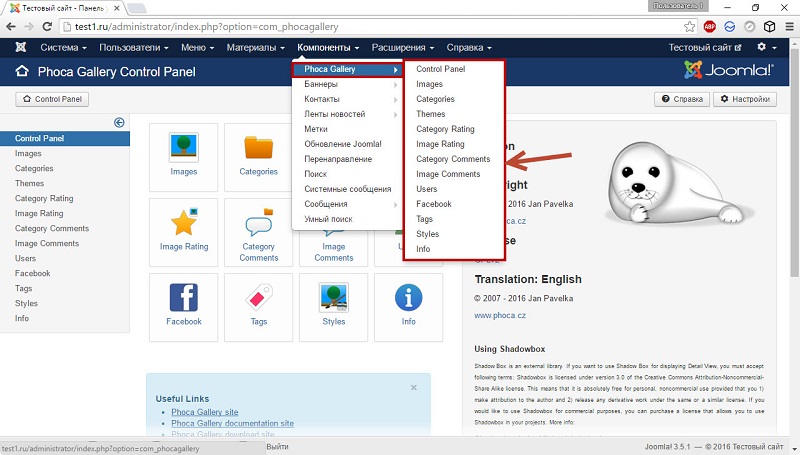Screen dimensions: 800x455
Task: Bookmark the page with the star icon
Action: tap(689, 27)
